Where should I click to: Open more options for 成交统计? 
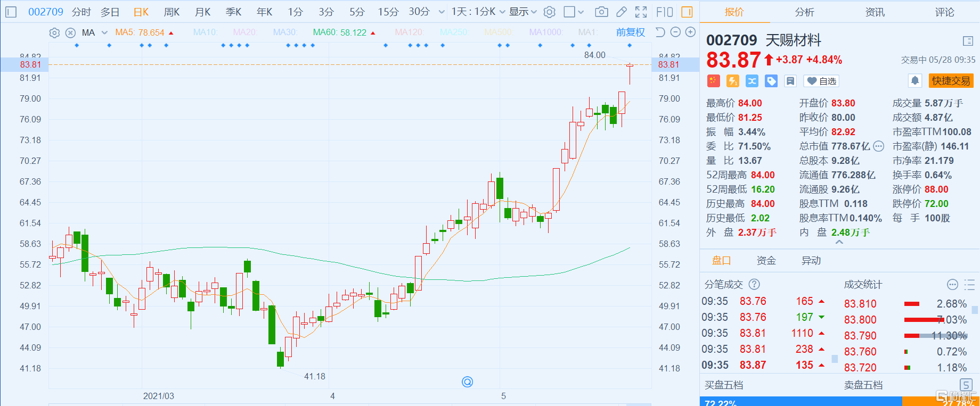click(x=953, y=284)
